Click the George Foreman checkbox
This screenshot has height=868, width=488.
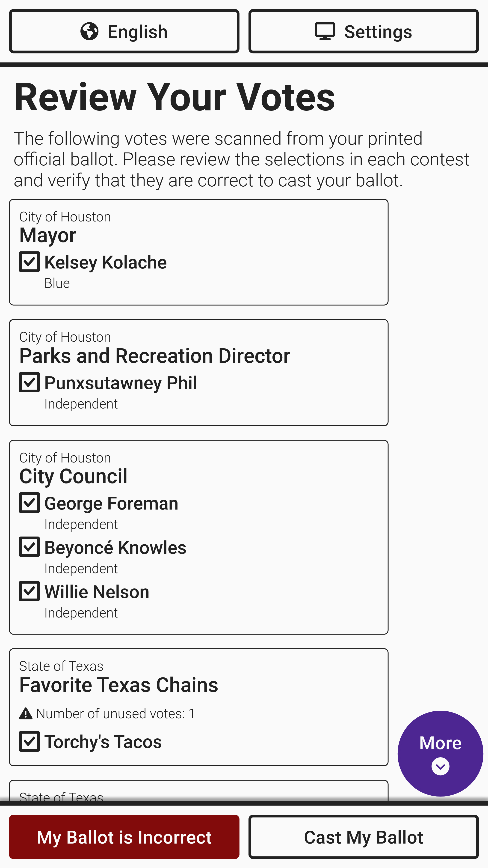(29, 503)
